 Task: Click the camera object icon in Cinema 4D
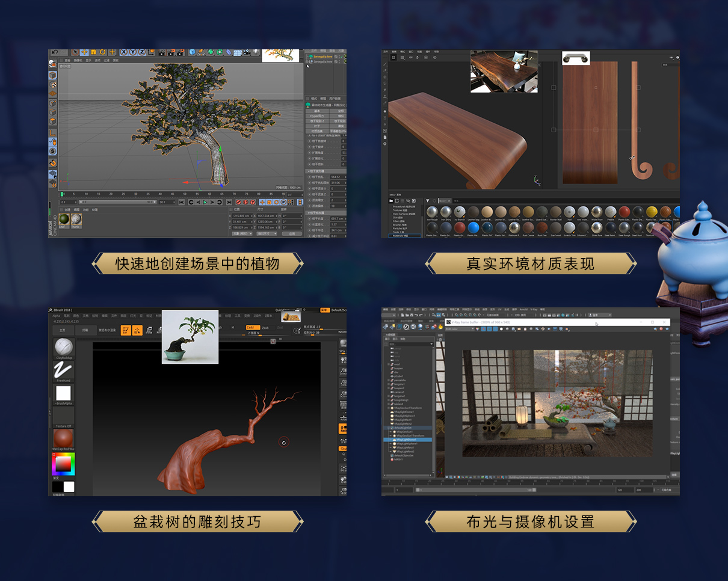coord(246,52)
